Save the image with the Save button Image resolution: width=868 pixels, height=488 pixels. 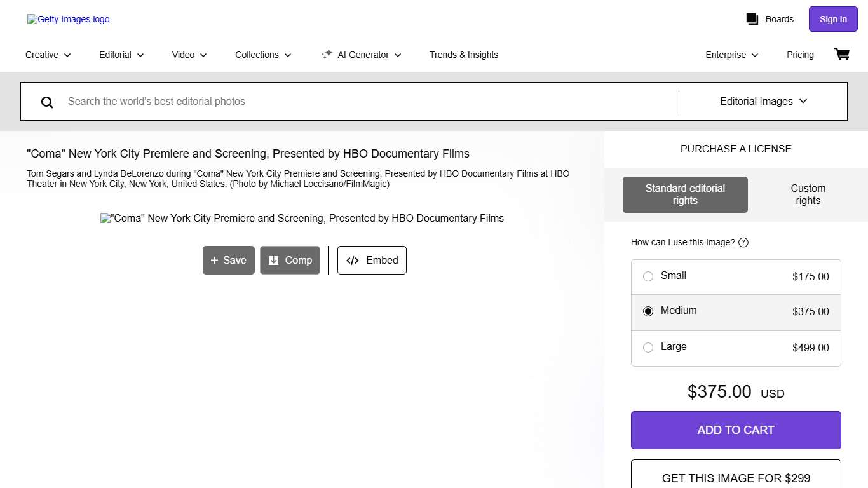pos(229,261)
